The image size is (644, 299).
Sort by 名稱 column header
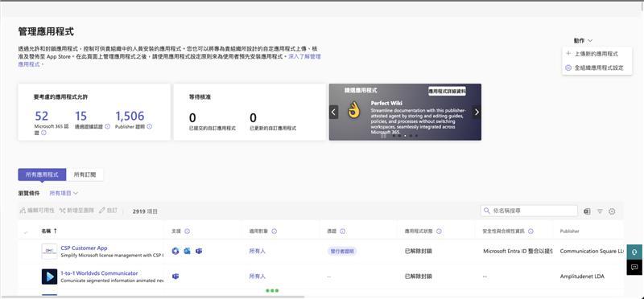click(49, 231)
